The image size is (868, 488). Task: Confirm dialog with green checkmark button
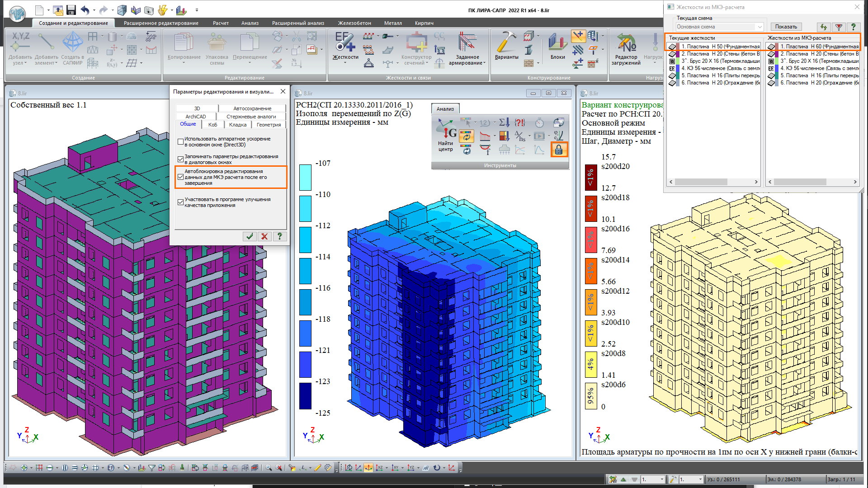click(x=250, y=236)
